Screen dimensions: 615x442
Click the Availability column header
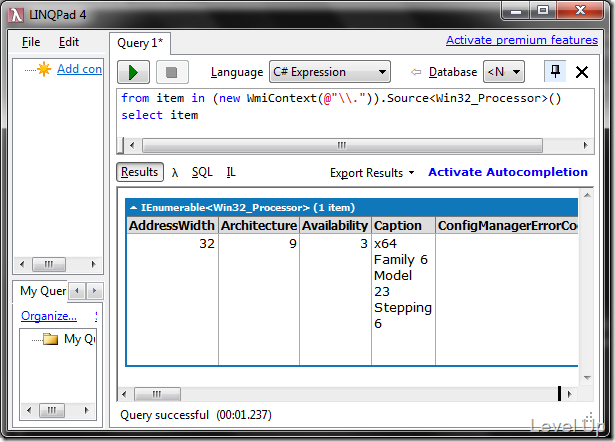(x=335, y=226)
